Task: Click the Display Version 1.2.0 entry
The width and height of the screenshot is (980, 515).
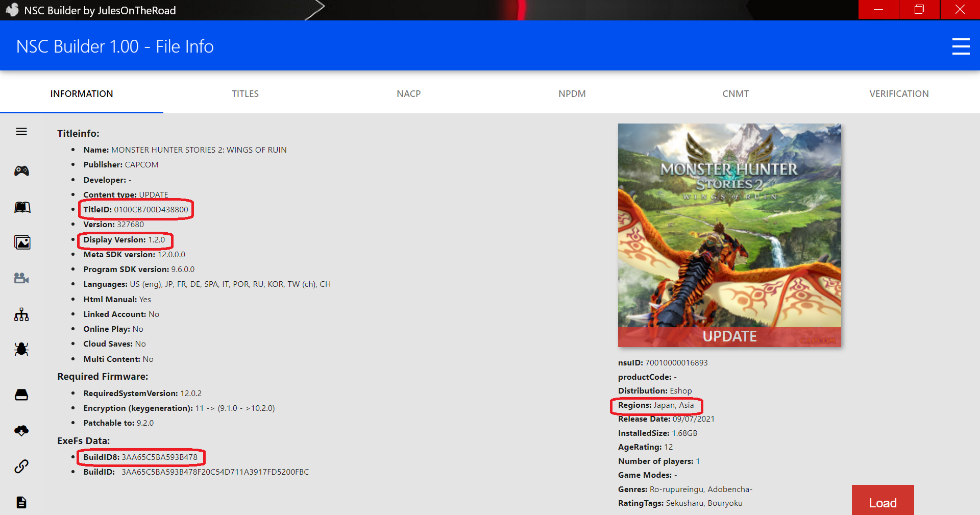Action: 124,239
